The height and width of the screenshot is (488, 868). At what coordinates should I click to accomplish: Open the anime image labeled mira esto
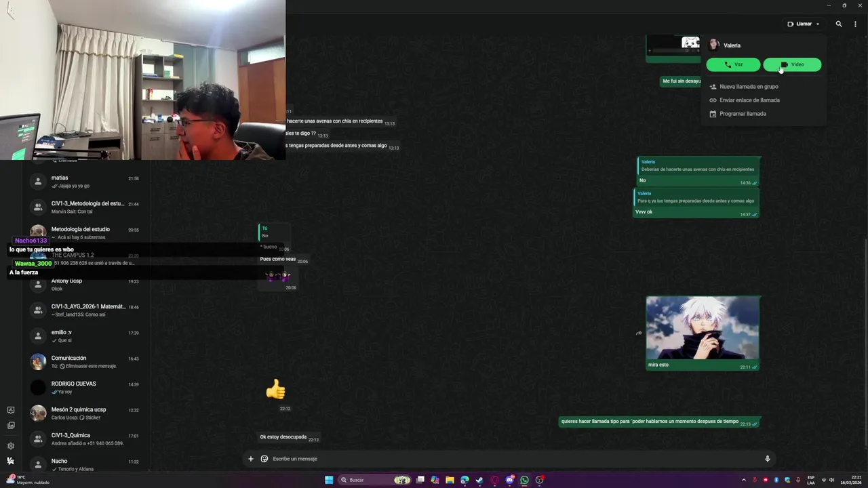pos(703,328)
